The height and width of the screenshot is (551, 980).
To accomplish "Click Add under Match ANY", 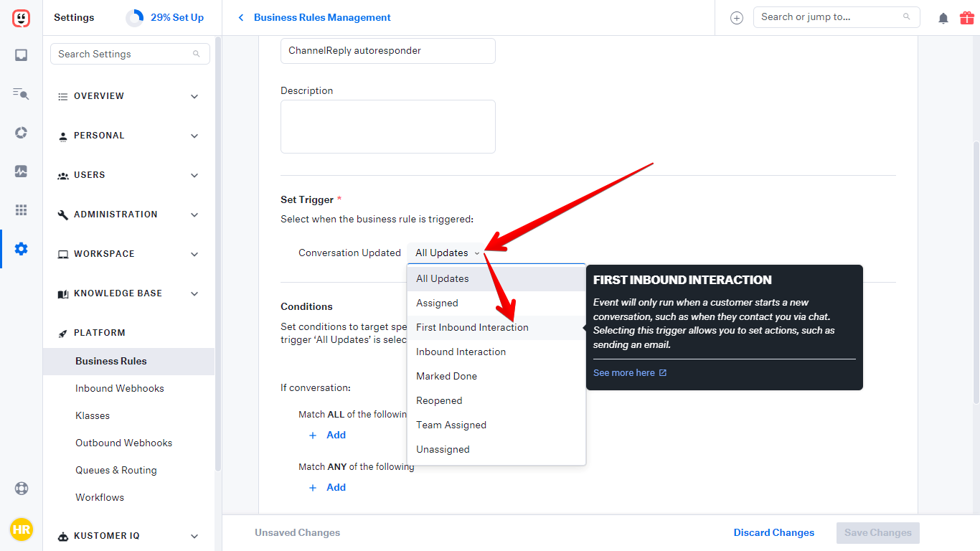I will point(336,488).
